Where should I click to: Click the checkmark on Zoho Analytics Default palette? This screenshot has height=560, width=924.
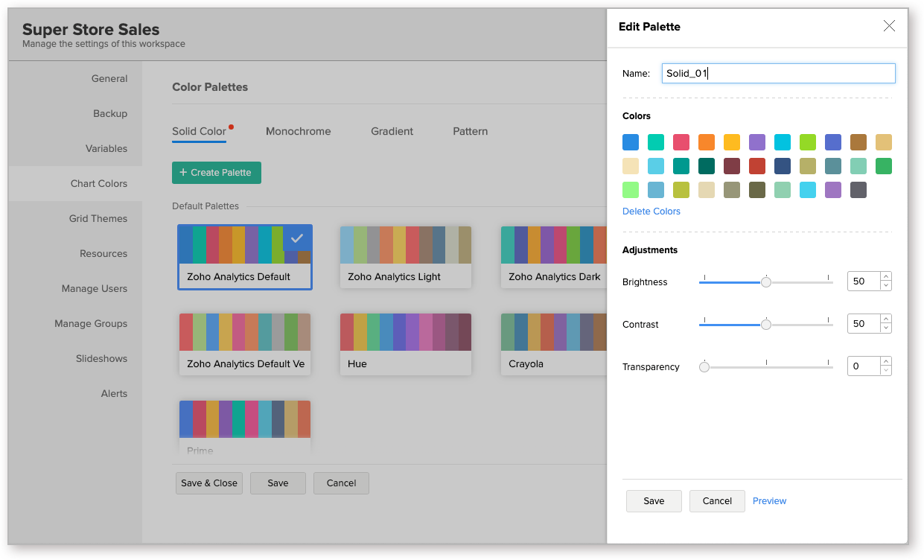[x=297, y=238]
